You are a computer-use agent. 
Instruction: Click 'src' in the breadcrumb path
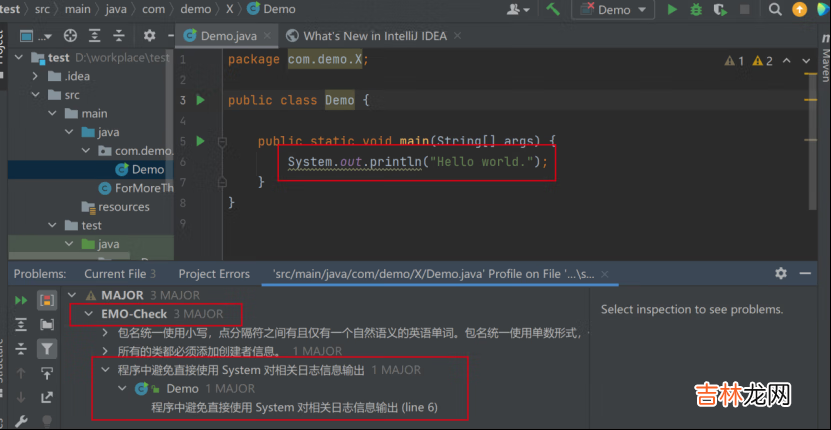(x=42, y=9)
